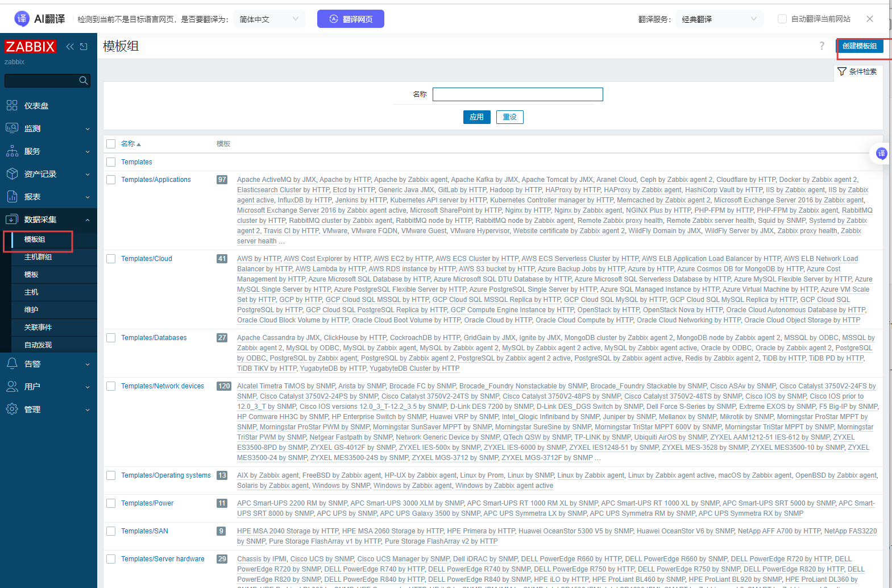This screenshot has width=892, height=588.
Task: Click the AI翻译 logo icon
Action: pyautogui.click(x=22, y=19)
